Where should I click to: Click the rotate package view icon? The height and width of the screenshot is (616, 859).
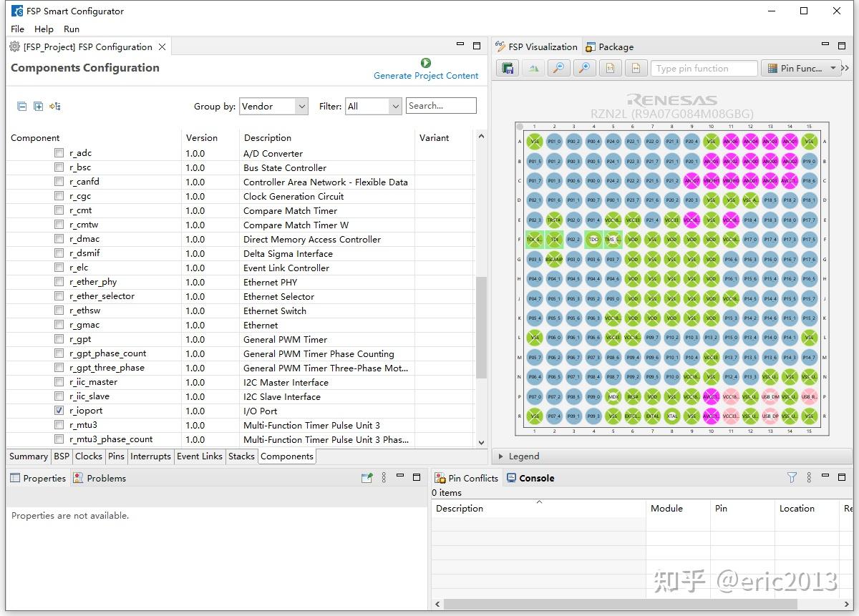(x=533, y=68)
